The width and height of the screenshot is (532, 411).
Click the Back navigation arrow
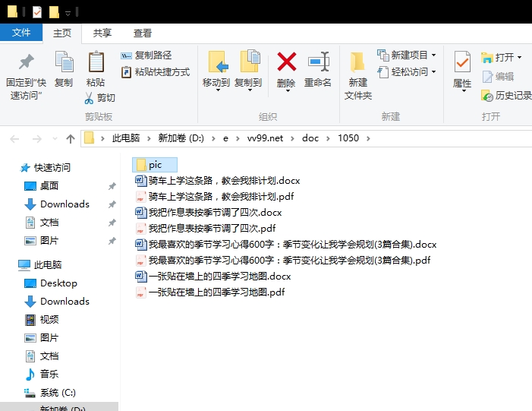14,138
